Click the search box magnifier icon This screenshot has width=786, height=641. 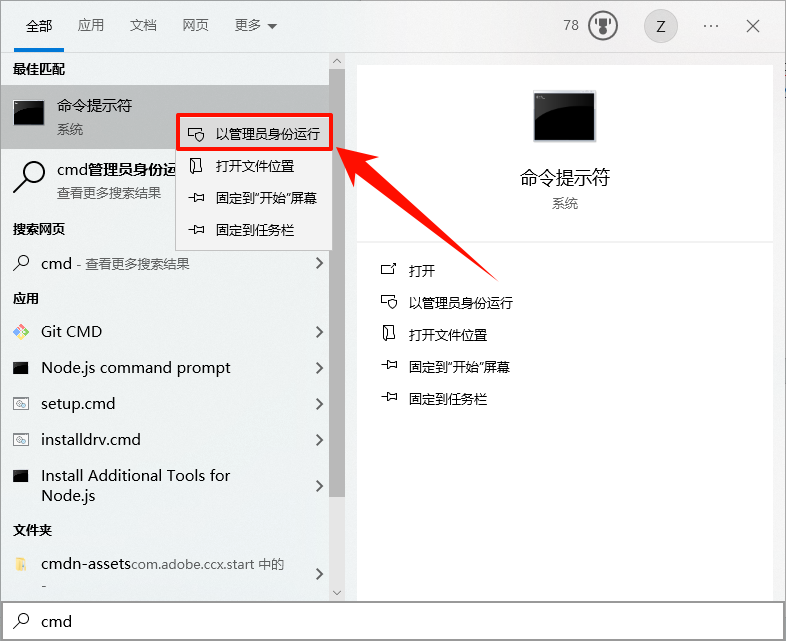(x=22, y=620)
